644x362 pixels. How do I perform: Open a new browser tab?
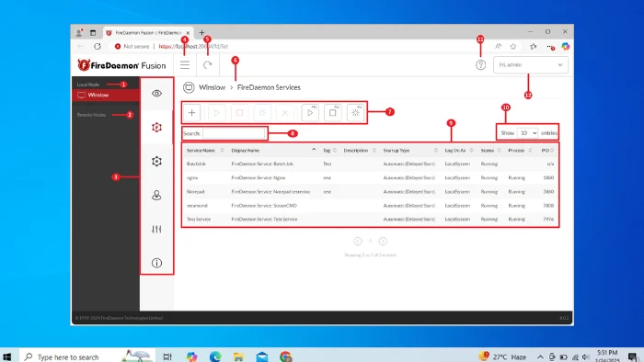click(201, 33)
